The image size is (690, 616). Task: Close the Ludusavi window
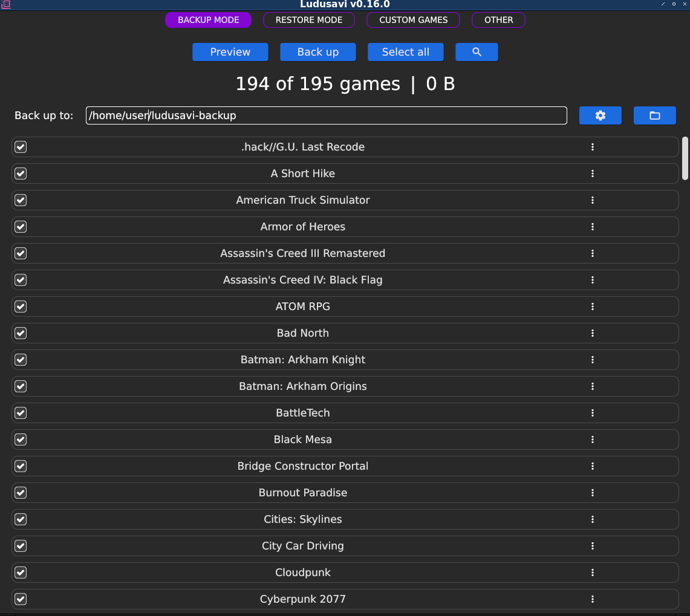685,4
